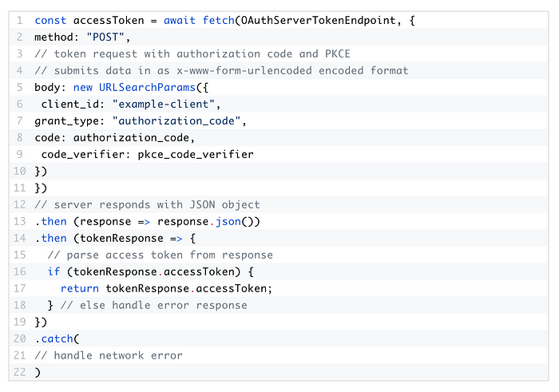The image size is (559, 392).
Task: Click the "POST" method string
Action: click(x=105, y=37)
